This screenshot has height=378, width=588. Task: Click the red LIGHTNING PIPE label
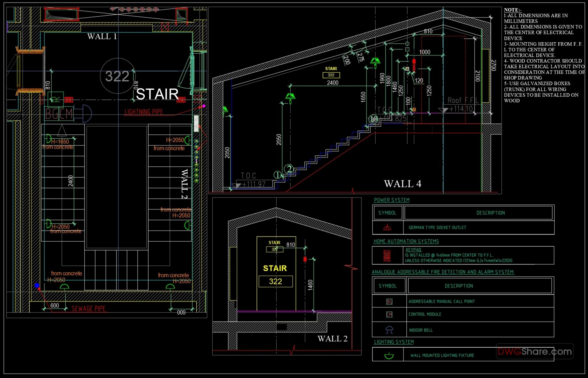coord(143,112)
